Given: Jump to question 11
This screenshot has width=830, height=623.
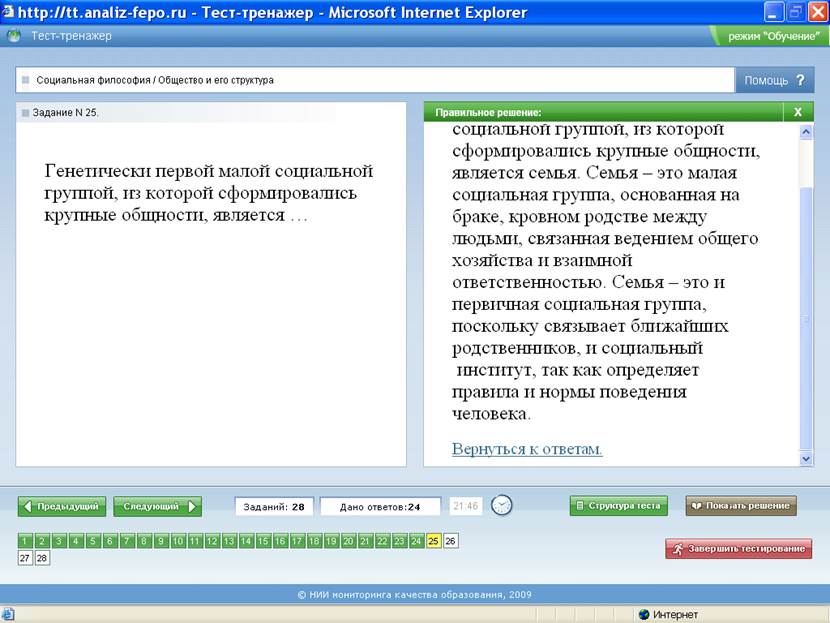Looking at the screenshot, I should pos(195,541).
